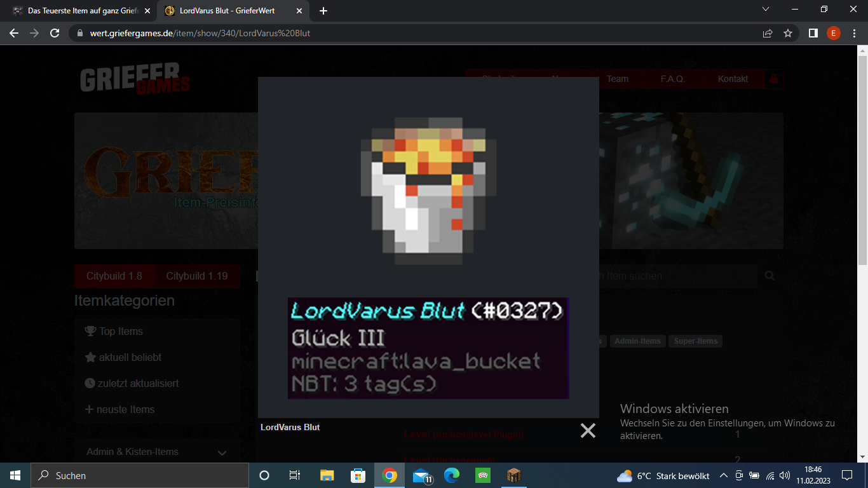This screenshot has height=488, width=868.
Task: Open the clock showing 18:46
Action: 813,475
